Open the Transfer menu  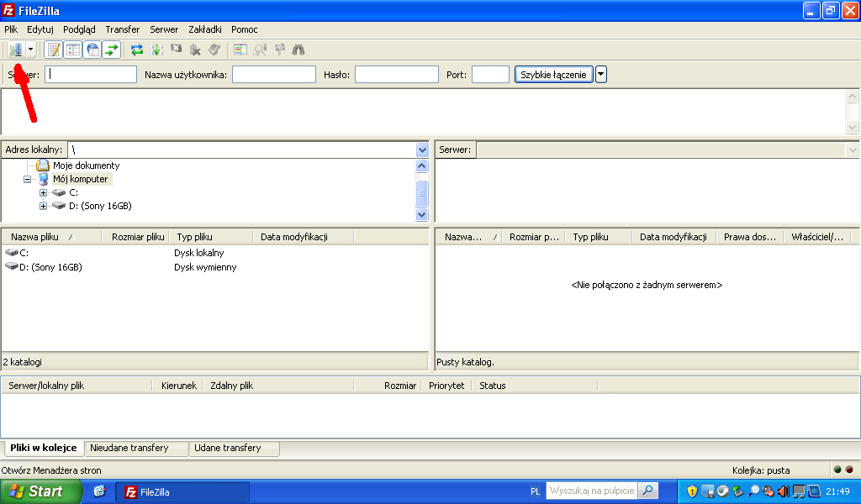coord(123,29)
